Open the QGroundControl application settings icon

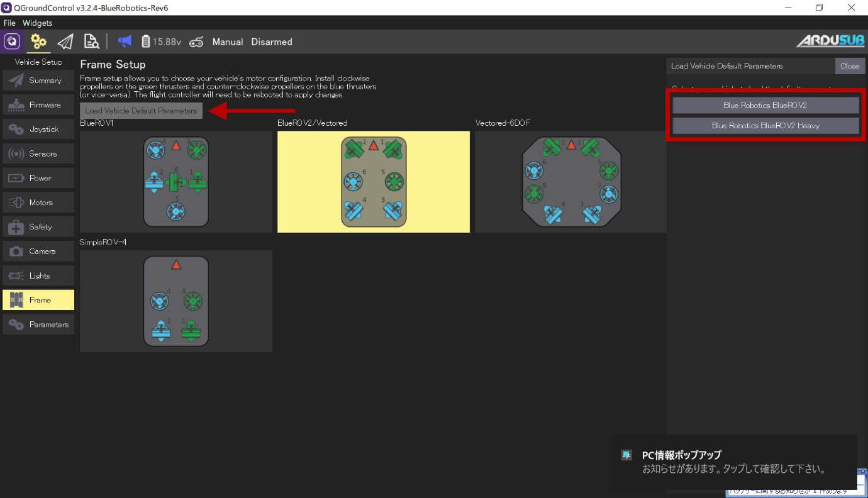[12, 41]
